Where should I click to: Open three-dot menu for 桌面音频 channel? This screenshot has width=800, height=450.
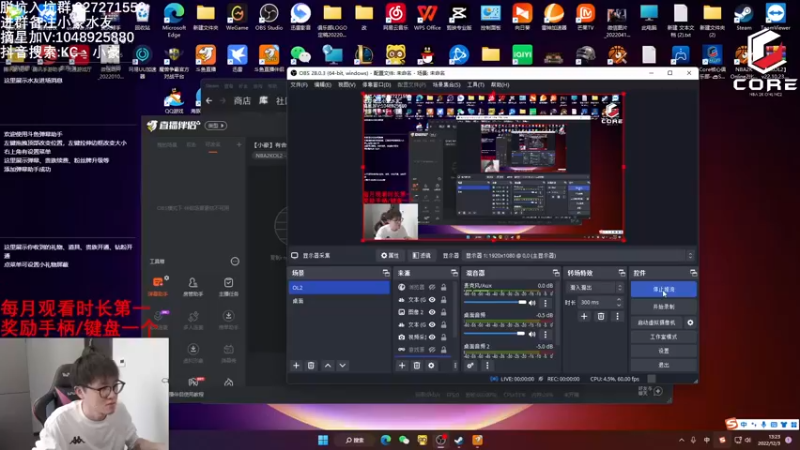coord(545,334)
